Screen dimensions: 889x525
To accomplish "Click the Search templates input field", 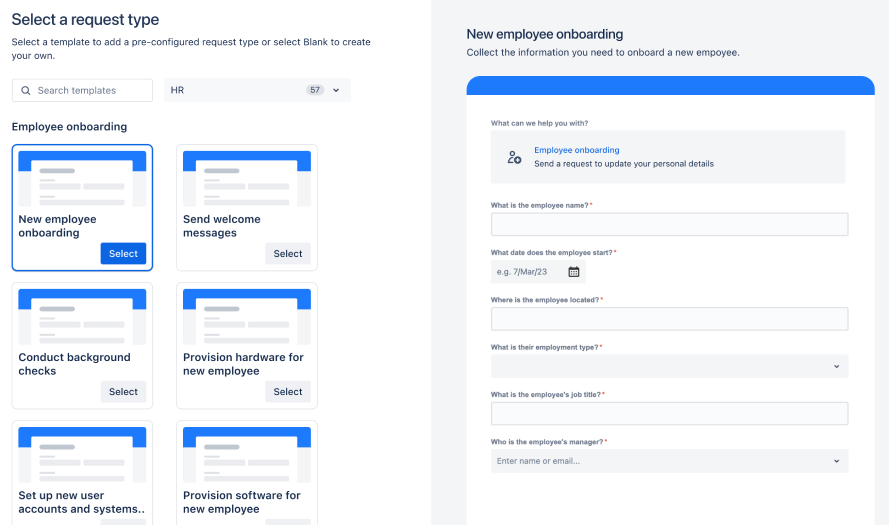I will [92, 91].
